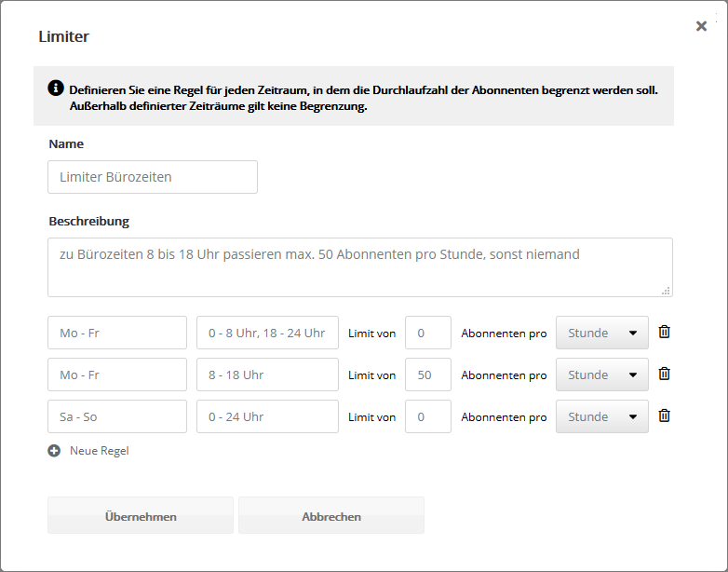Add a rule via Neue Regel link

click(x=99, y=451)
